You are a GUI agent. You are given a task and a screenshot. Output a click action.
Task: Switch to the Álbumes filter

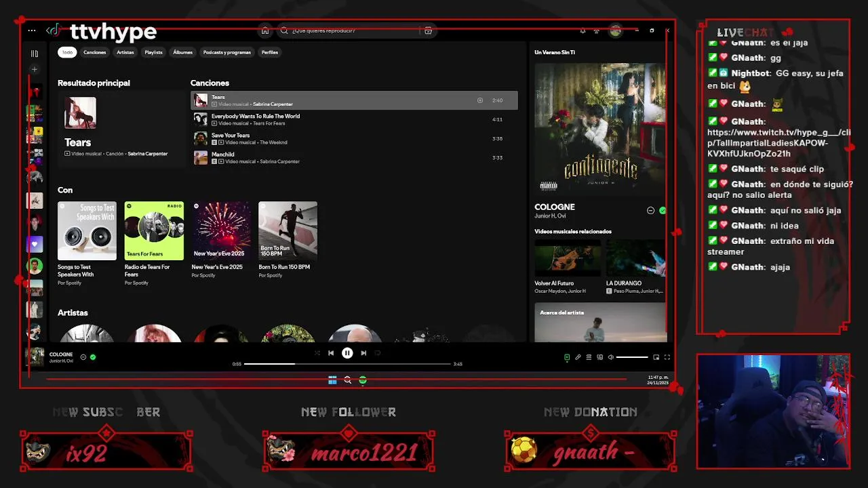[x=183, y=52]
